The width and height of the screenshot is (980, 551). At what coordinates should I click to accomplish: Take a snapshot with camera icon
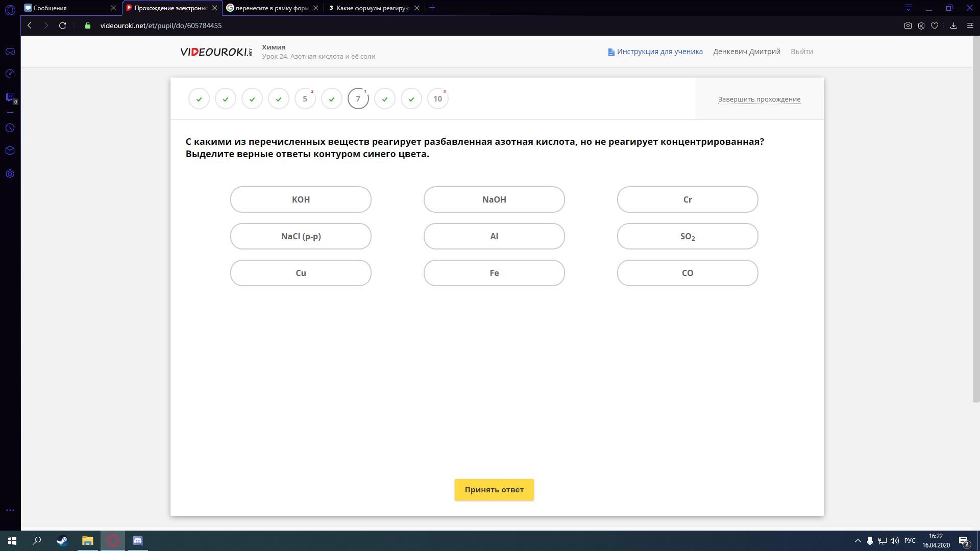[x=908, y=26]
